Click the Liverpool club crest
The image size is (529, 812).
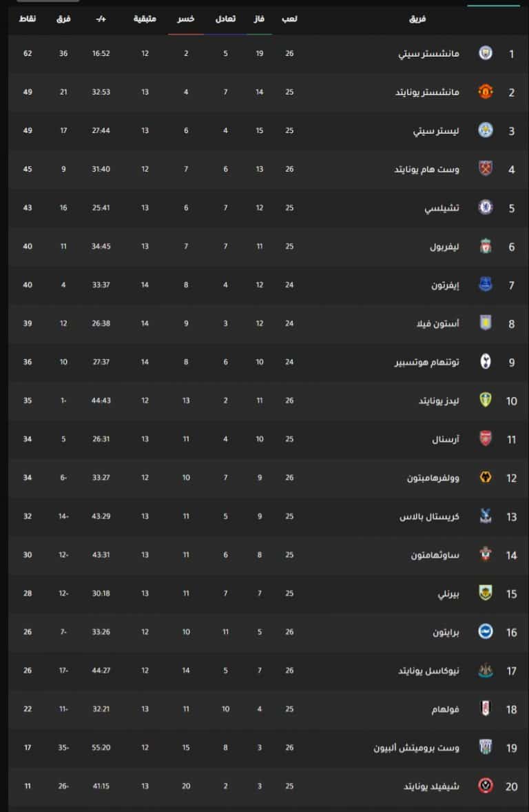485,246
